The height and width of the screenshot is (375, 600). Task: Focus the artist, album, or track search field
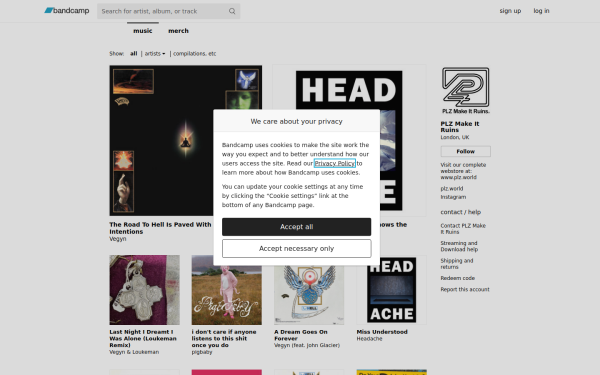168,11
